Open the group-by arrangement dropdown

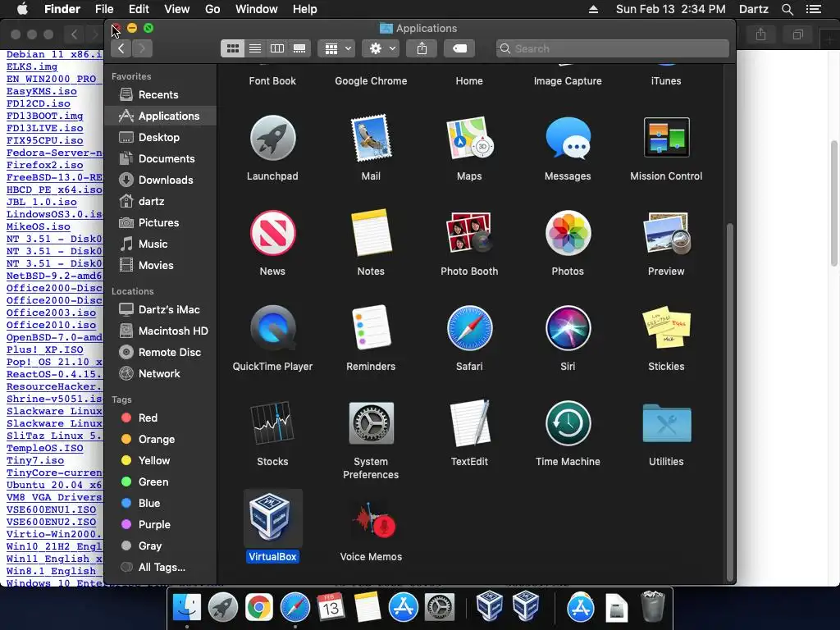336,48
